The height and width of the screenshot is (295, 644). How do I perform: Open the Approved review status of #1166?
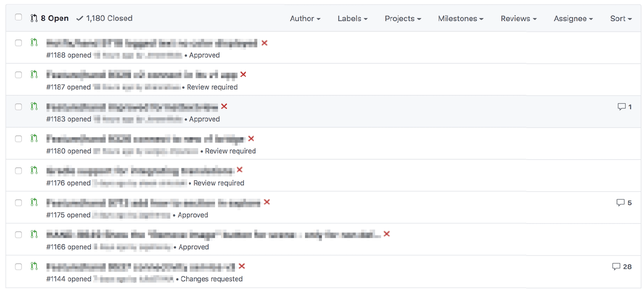194,247
